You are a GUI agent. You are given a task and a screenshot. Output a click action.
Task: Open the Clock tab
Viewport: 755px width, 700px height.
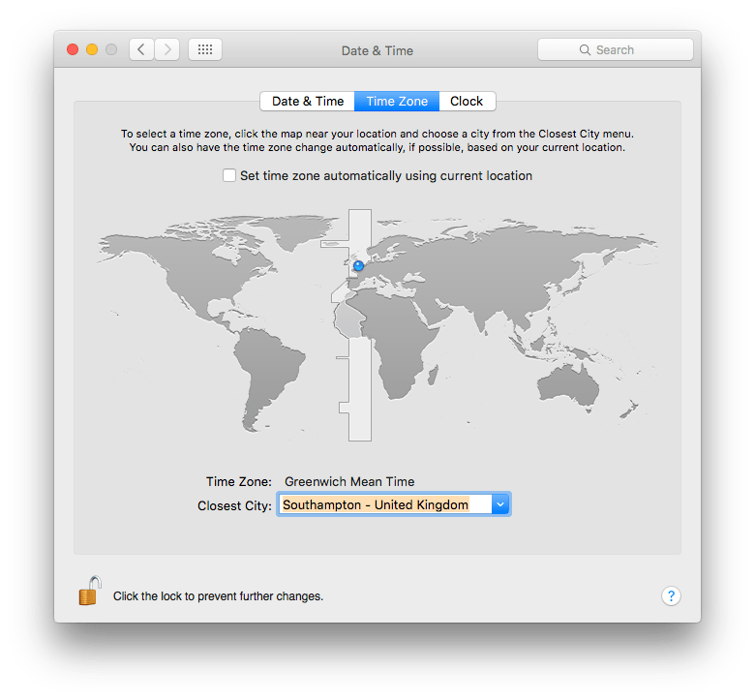pyautogui.click(x=467, y=101)
